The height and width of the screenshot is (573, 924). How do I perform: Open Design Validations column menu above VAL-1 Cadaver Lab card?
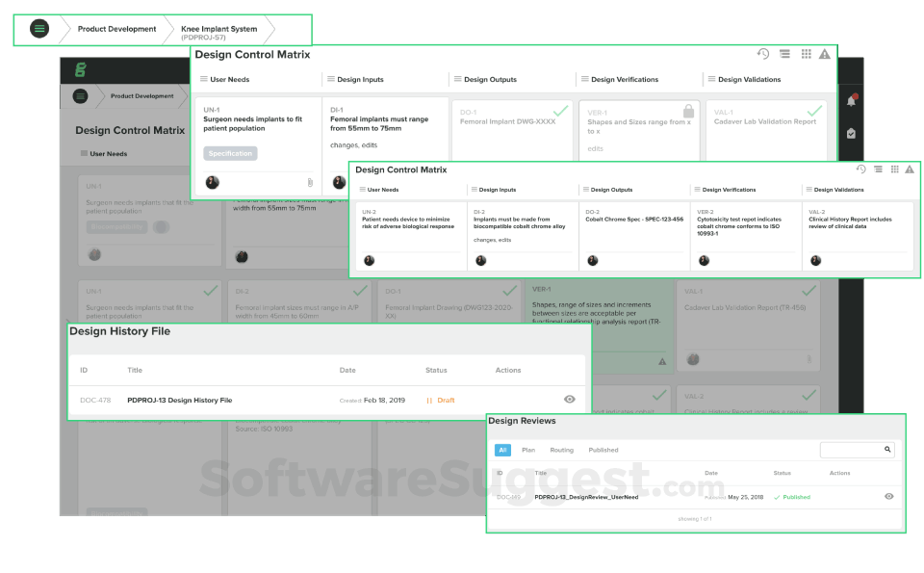[x=711, y=79]
